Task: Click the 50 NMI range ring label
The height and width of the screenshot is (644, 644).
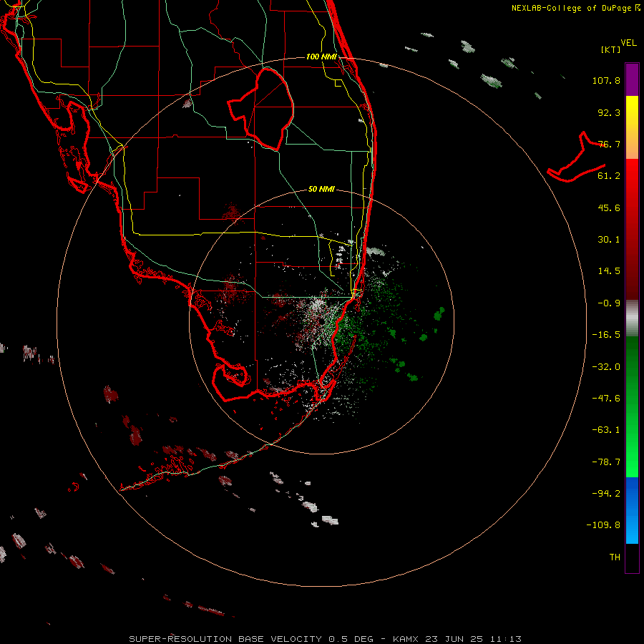Action: [x=321, y=189]
